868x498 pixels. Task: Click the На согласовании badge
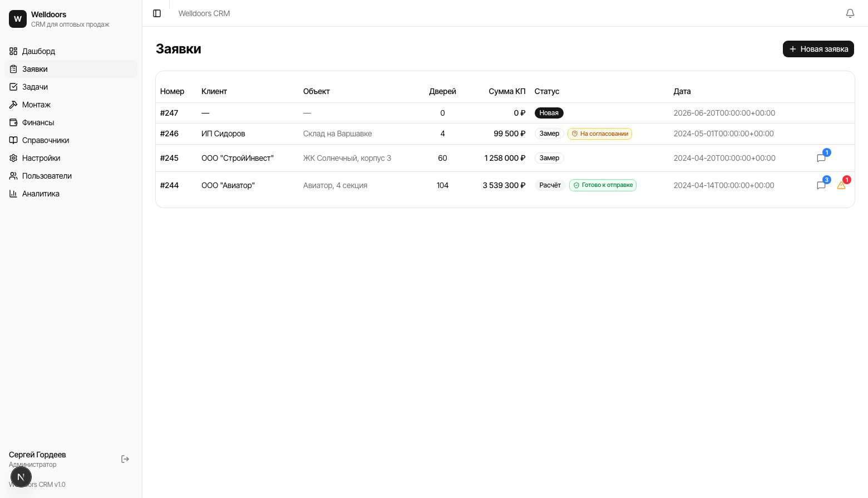(x=600, y=134)
